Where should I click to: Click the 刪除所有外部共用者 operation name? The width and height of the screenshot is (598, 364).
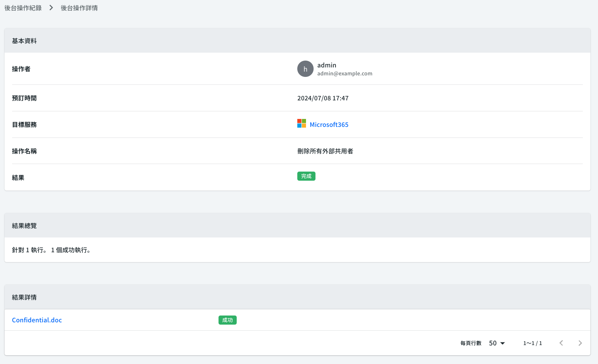click(325, 151)
